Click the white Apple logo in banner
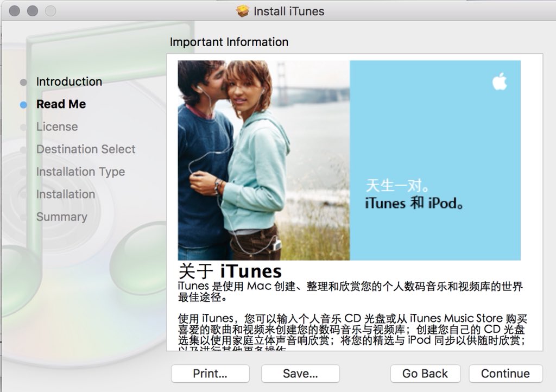Viewport: 556px width, 392px height. click(500, 81)
